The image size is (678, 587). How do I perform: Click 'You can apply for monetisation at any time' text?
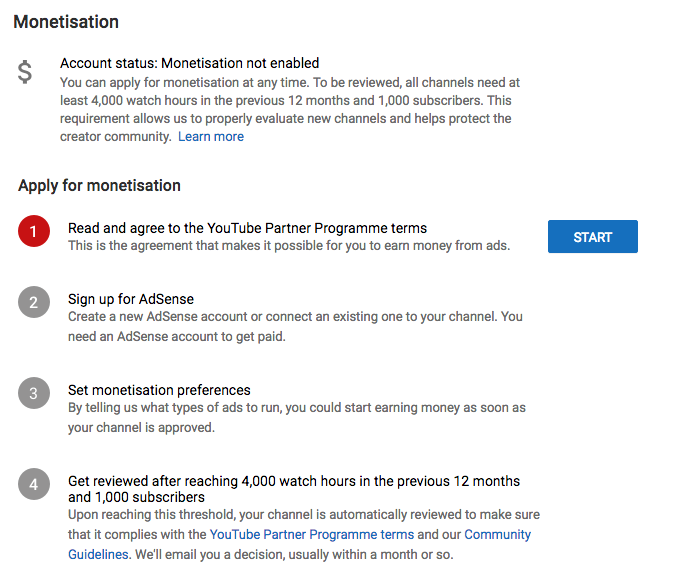point(290,109)
